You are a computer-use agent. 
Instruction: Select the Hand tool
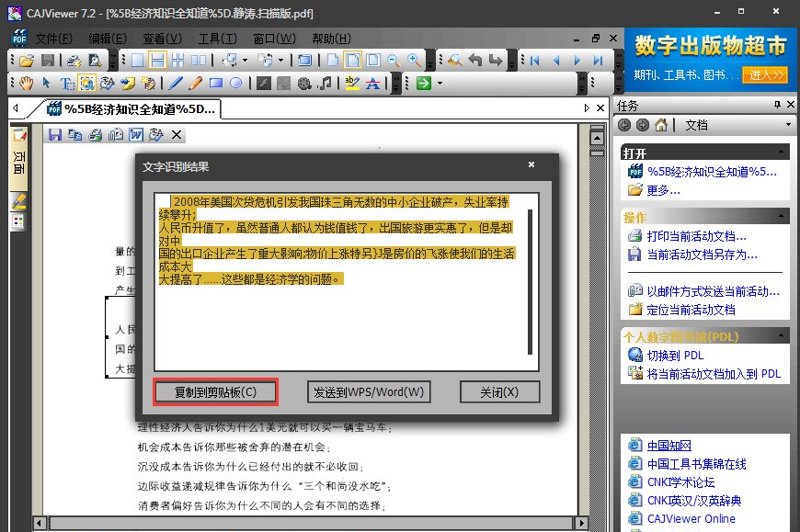26,83
